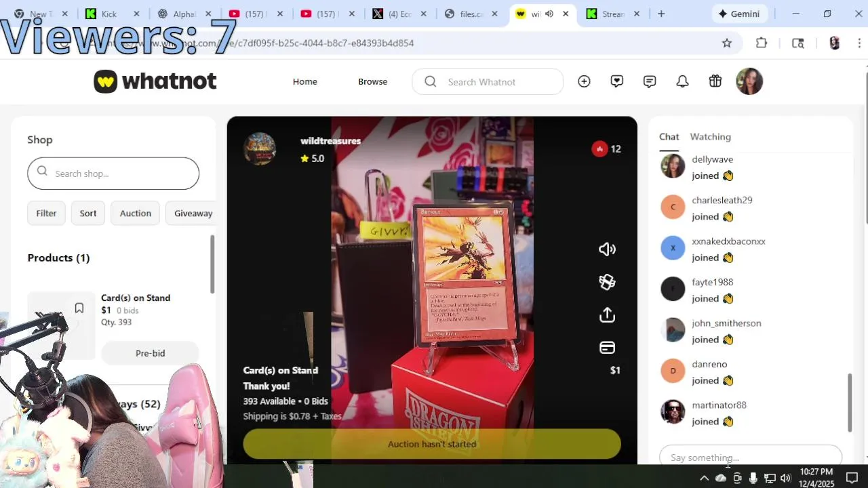The height and width of the screenshot is (488, 868).
Task: Open the payment card wallet icon
Action: tap(607, 348)
